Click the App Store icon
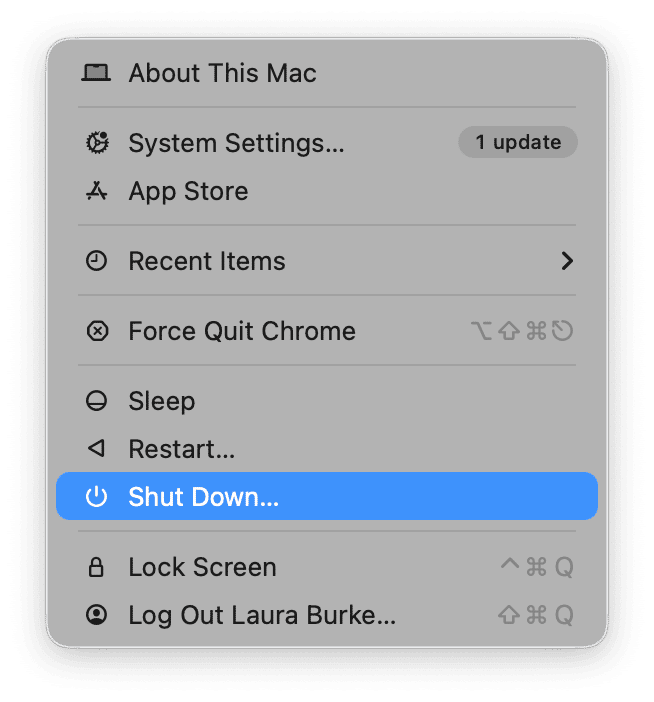The height and width of the screenshot is (702, 654). [96, 192]
